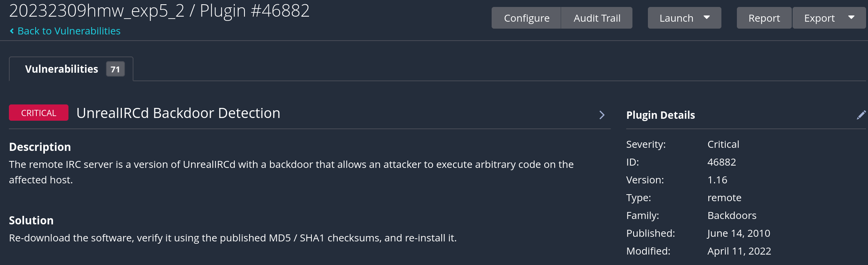Click the scan name 20232309hmw_exp5_2 heading
Image resolution: width=868 pixels, height=265 pixels.
pos(97,11)
